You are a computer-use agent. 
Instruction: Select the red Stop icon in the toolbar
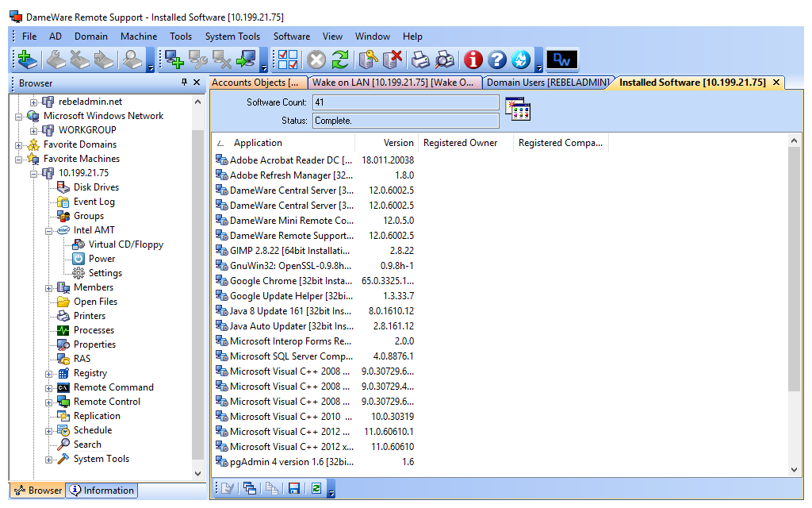tap(315, 60)
